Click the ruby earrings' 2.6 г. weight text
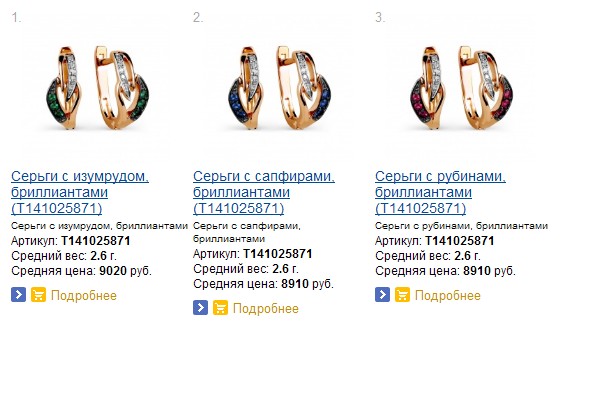Viewport: 600px width, 403px height. tap(467, 256)
